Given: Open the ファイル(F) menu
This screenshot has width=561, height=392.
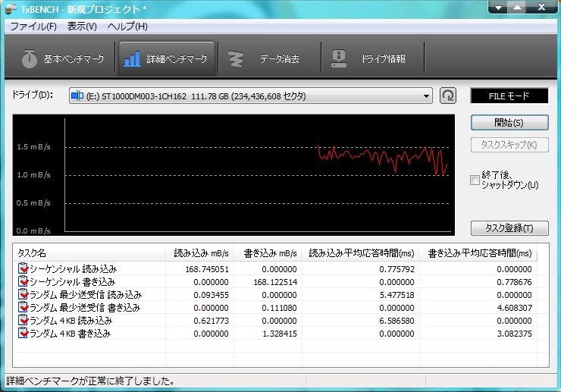Looking at the screenshot, I should coord(33,27).
